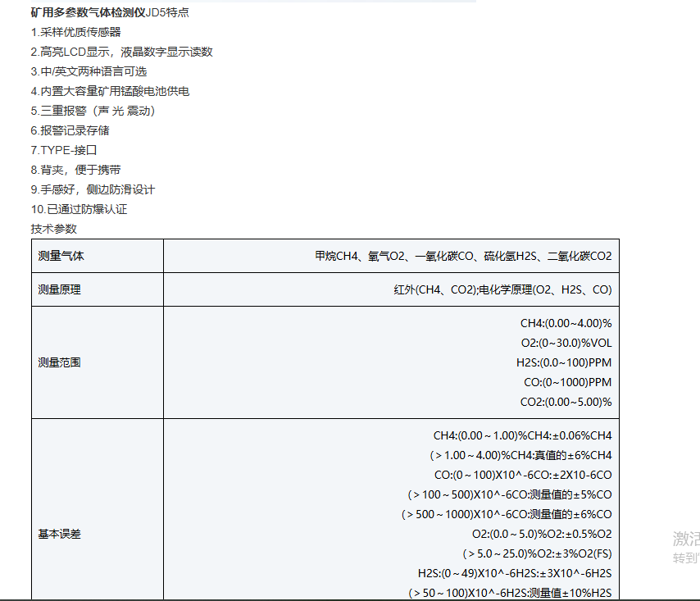Click the 测量气体 table header cell
The height and width of the screenshot is (601, 700).
pyautogui.click(x=98, y=256)
